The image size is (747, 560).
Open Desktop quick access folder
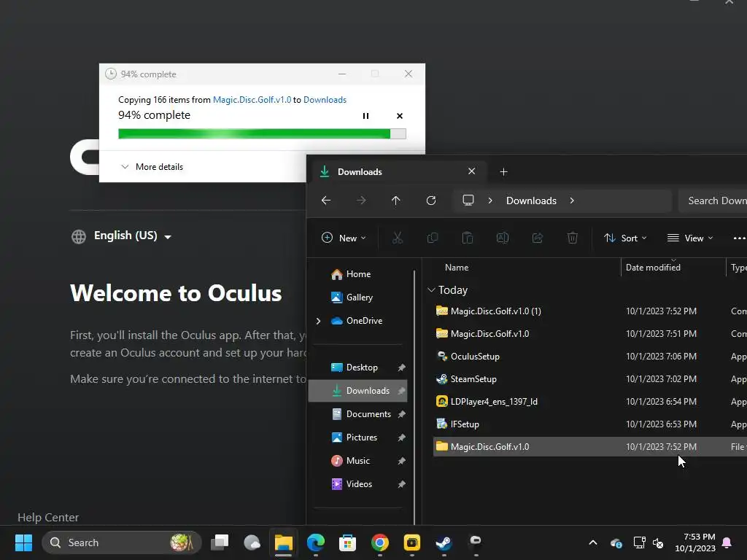coord(355,367)
